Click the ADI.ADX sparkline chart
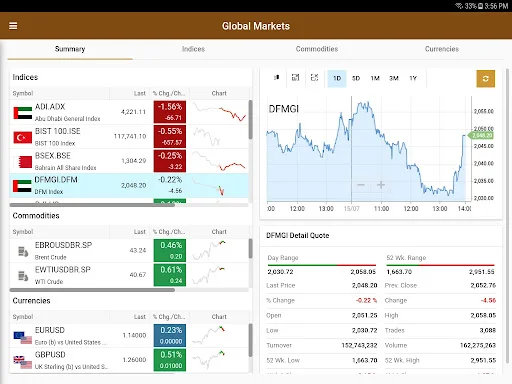 [219, 112]
